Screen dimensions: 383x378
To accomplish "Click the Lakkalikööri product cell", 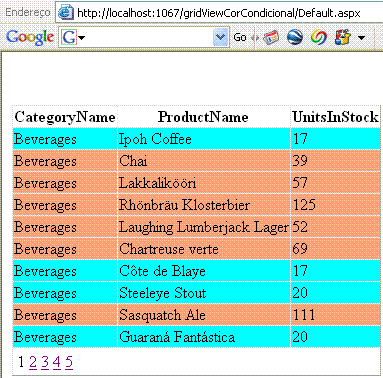I will tap(204, 183).
